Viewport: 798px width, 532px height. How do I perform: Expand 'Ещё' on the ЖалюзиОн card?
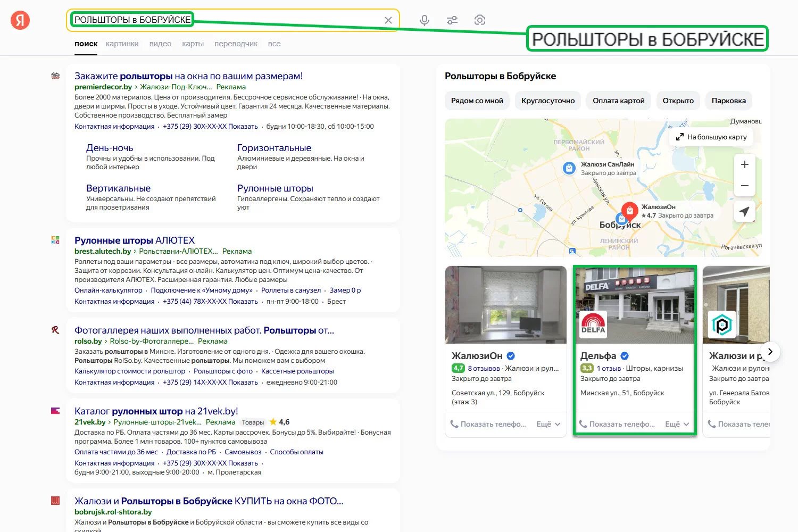tap(548, 424)
